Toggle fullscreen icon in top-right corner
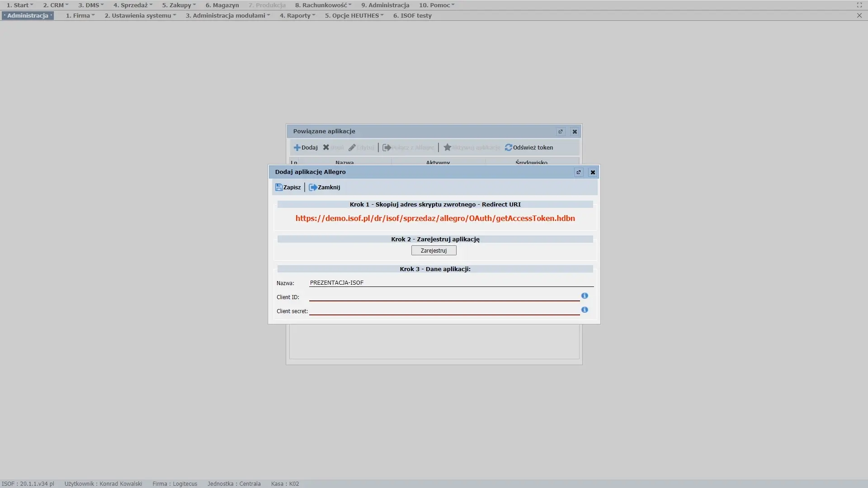This screenshot has height=488, width=868. (x=859, y=5)
